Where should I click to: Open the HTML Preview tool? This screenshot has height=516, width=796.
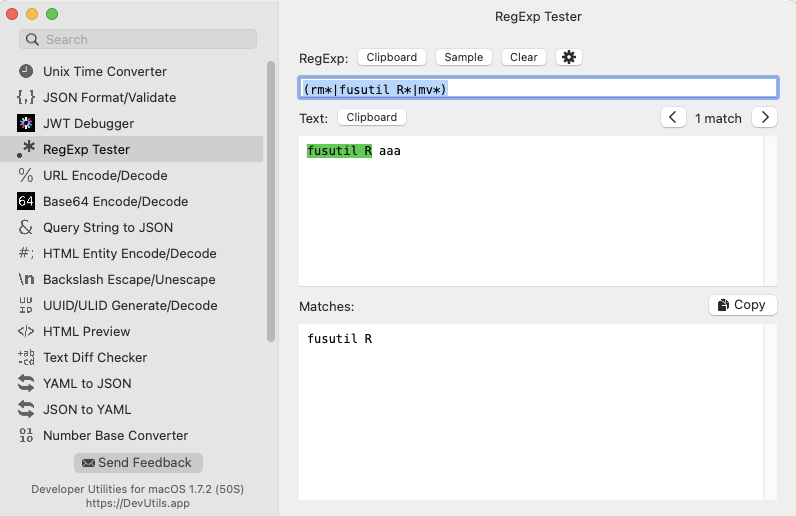[86, 332]
